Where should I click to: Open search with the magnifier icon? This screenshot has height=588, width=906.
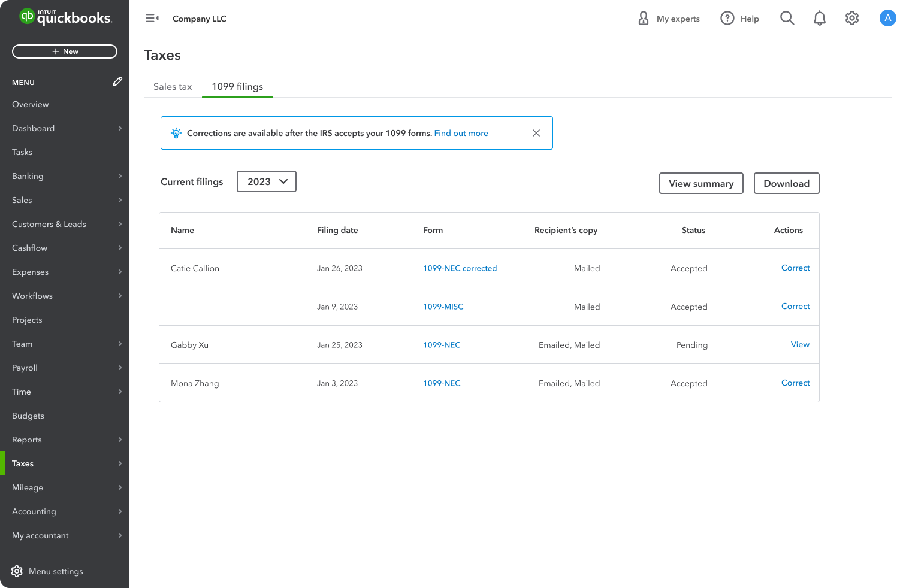click(x=787, y=19)
